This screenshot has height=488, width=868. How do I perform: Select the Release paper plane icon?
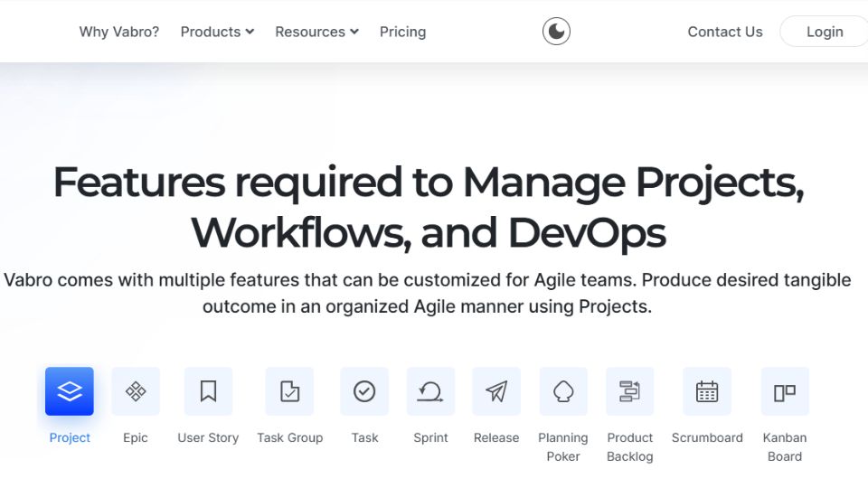(x=496, y=391)
